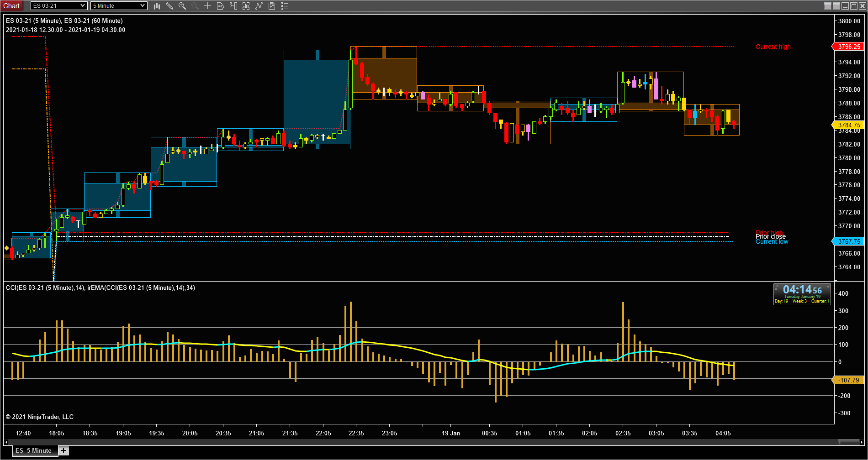Click the zoom in magnifier icon
This screenshot has width=868, height=460.
[182, 6]
